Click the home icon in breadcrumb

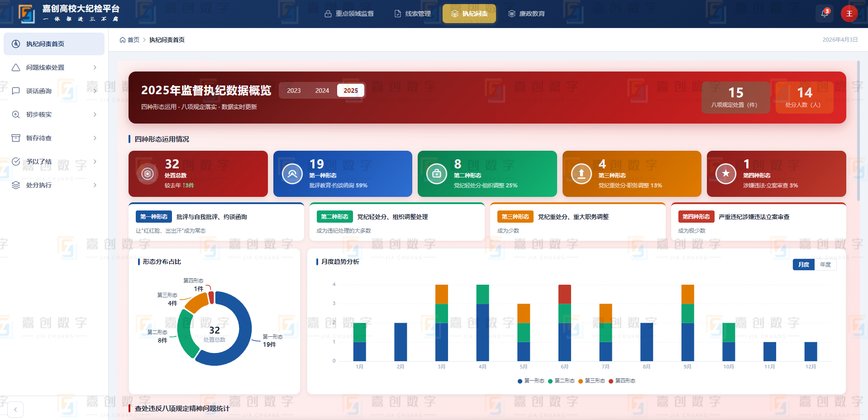(123, 40)
